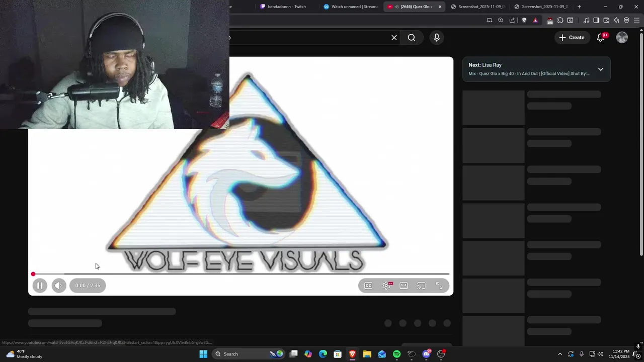
Task: Click the extension icon with 308 badge
Action: pyautogui.click(x=550, y=20)
